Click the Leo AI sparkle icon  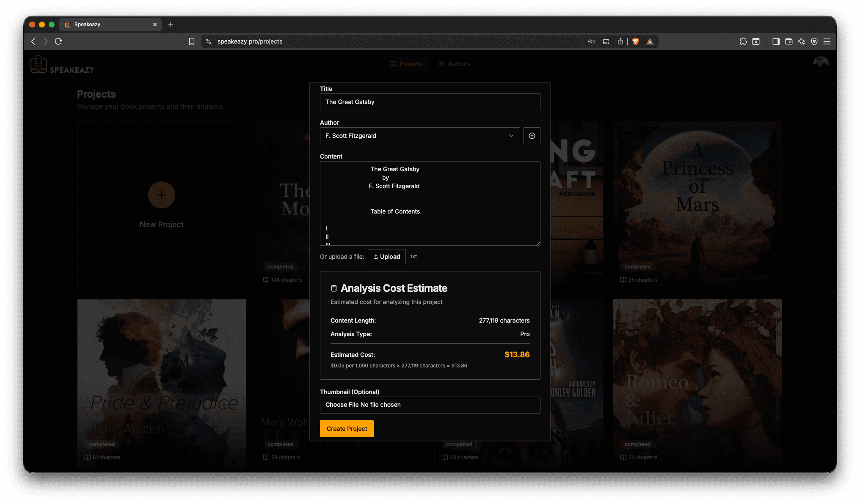[x=801, y=41]
